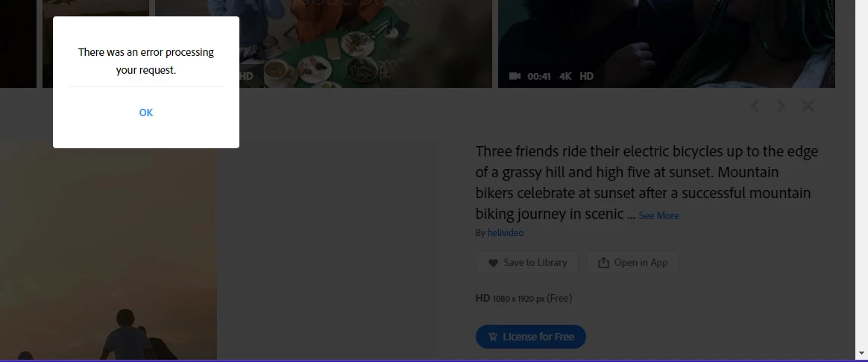Click the page scrollbar down arrow
Image resolution: width=868 pixels, height=362 pixels.
click(861, 352)
